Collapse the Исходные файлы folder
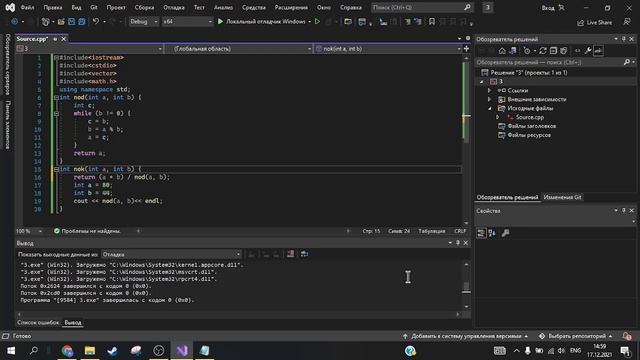Viewport: 640px width, 360px height. pos(489,108)
